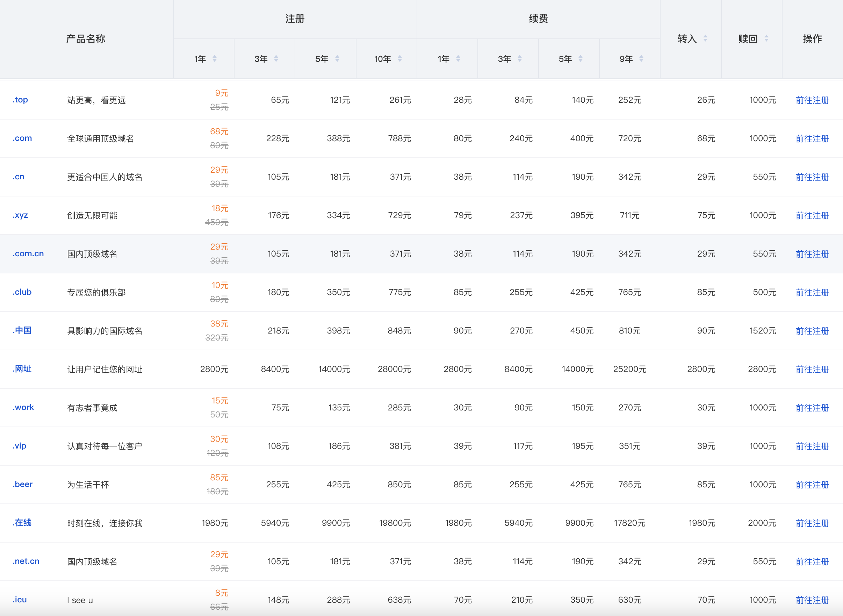
Task: Click the 操作 column header
Action: pos(813,39)
